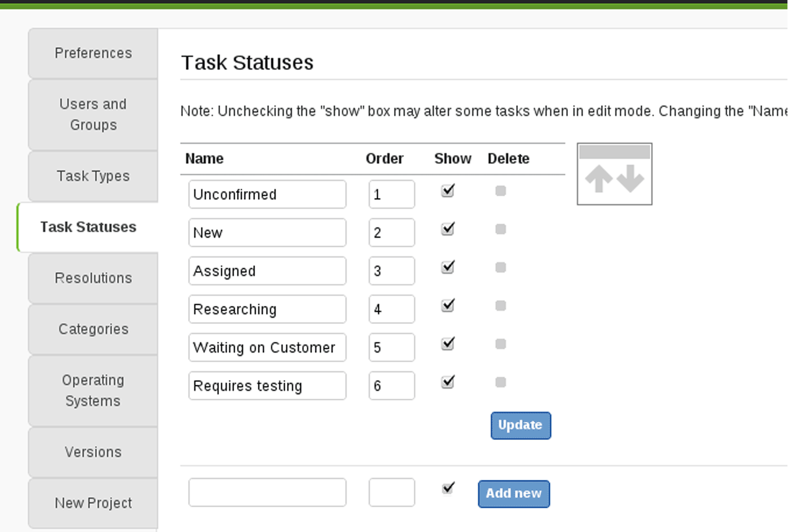Screen dimensions: 788x532
Task: Tick Delete checkbox for the New status
Action: coord(500,229)
